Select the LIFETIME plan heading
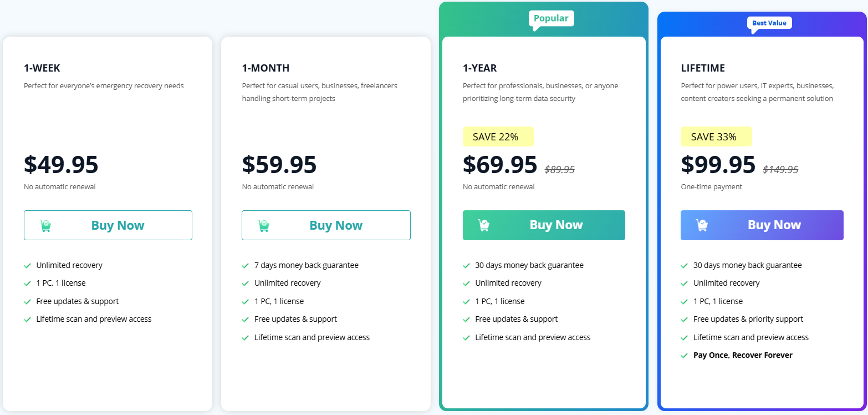 [703, 68]
